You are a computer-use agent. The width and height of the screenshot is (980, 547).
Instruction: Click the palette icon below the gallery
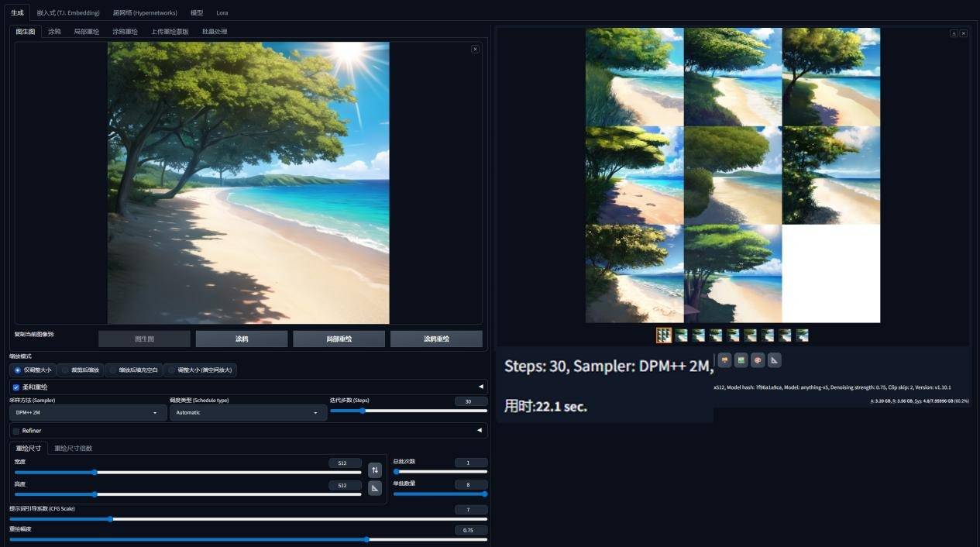[x=758, y=360]
